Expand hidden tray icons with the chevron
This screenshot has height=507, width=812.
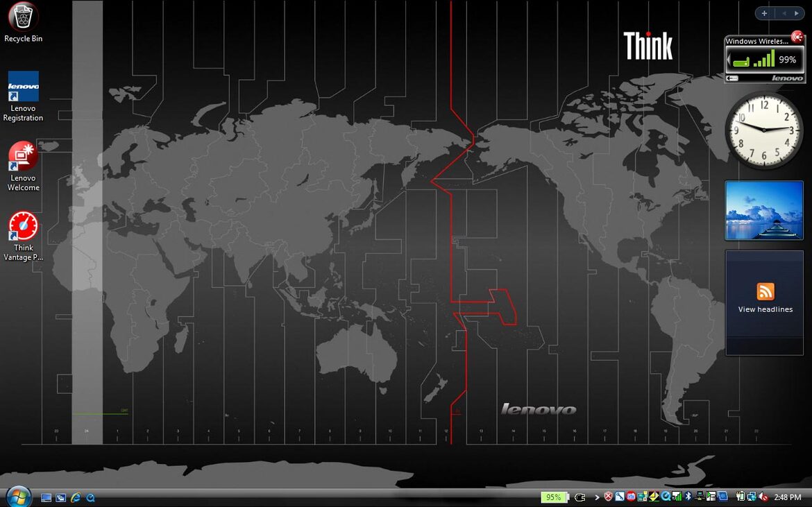[x=597, y=498]
